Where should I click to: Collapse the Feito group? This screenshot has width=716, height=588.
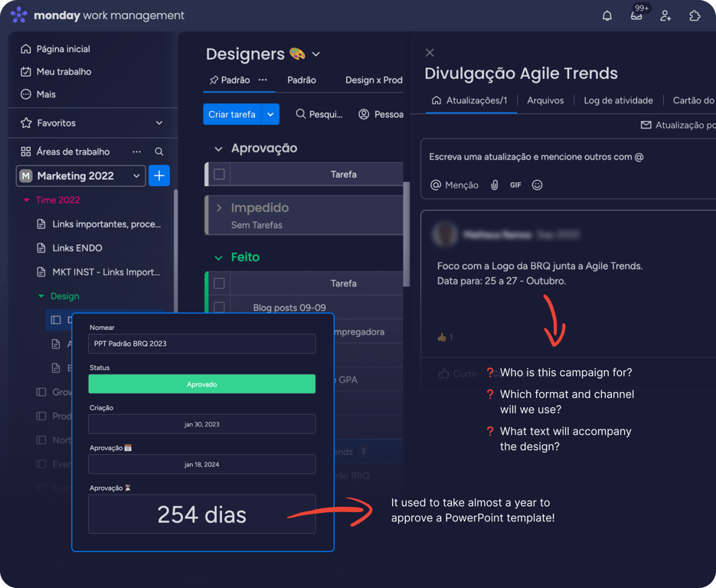pyautogui.click(x=219, y=258)
